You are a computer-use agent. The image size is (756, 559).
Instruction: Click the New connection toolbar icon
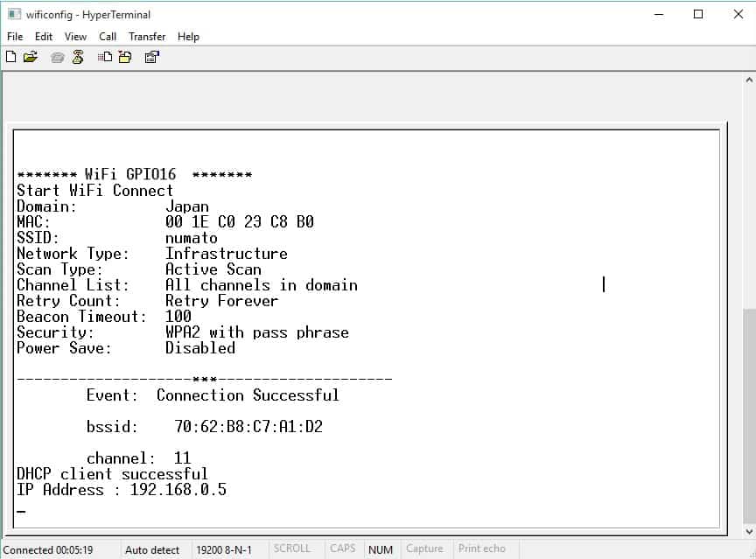(x=10, y=58)
